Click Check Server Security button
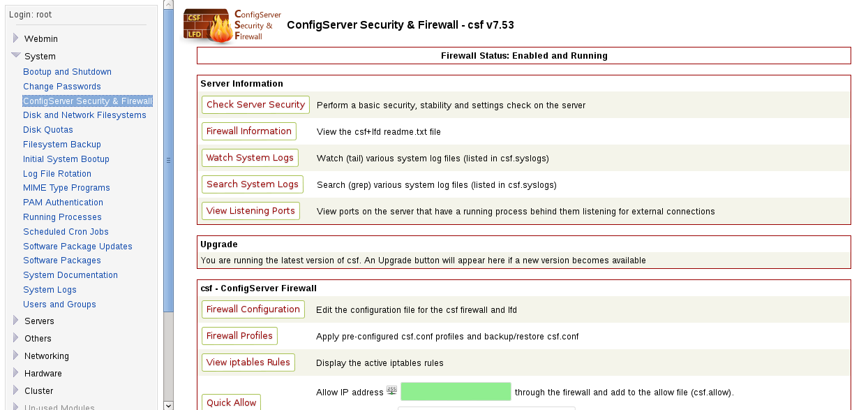 coord(255,105)
